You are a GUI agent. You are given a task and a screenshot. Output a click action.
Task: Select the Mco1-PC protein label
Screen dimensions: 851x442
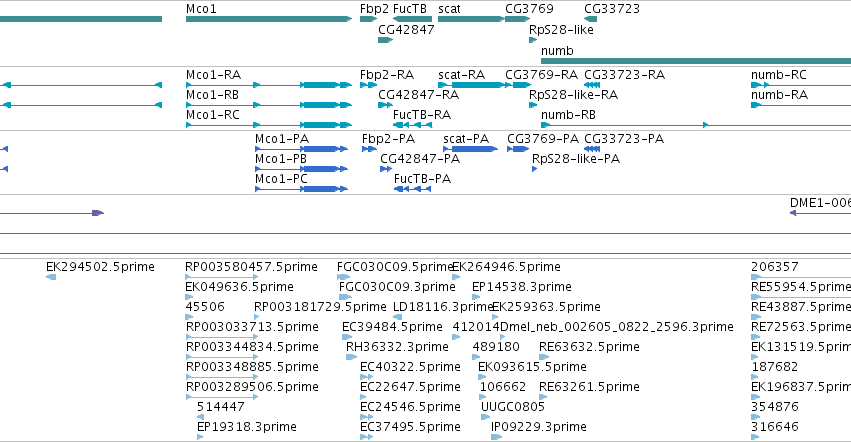(281, 179)
